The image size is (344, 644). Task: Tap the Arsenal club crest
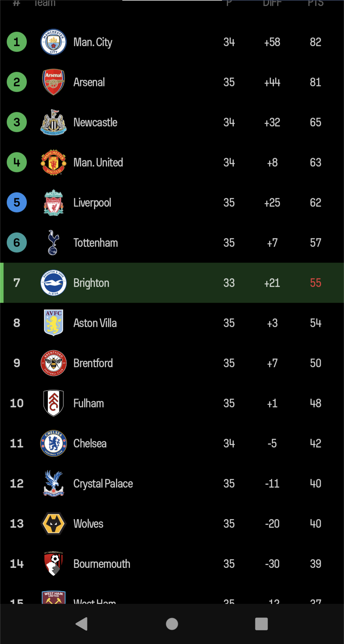tap(54, 82)
